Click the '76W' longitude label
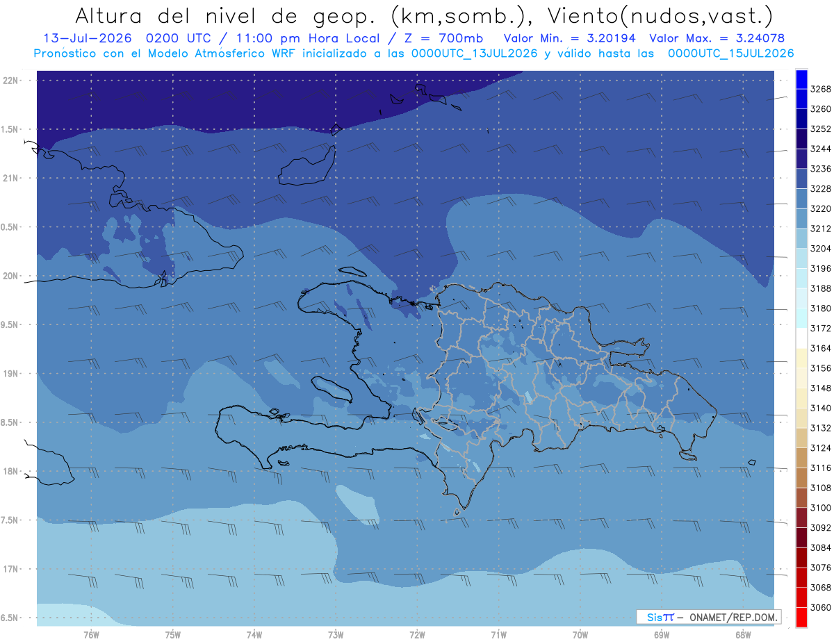 tap(91, 634)
